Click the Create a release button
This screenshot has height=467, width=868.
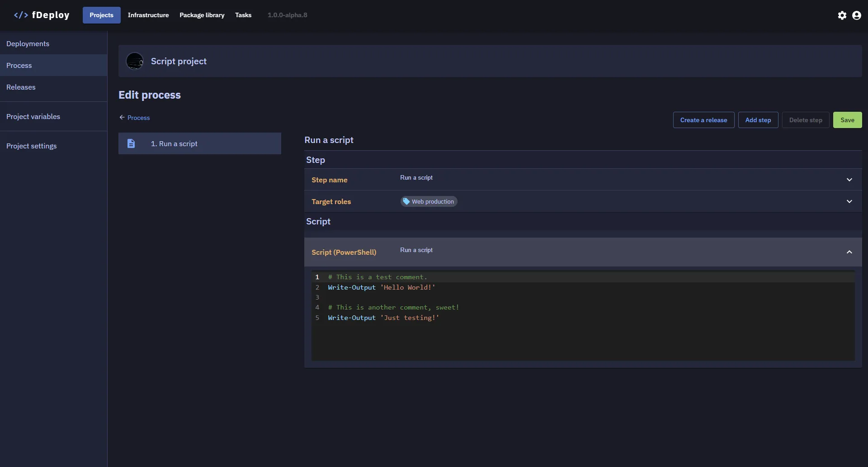703,120
